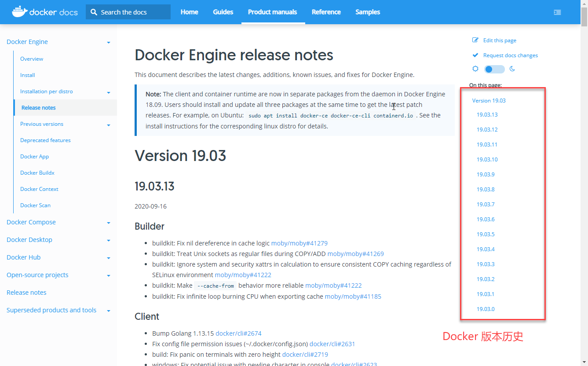Open Install in the sidebar

(x=28, y=75)
